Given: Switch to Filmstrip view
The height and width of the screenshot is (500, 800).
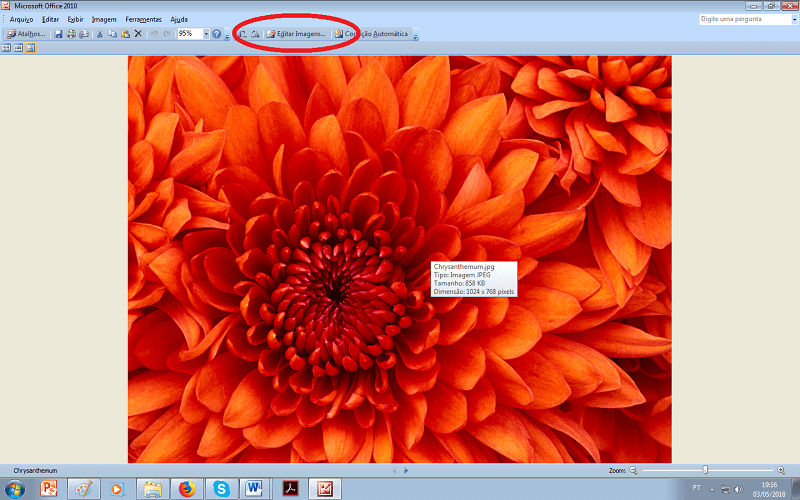Looking at the screenshot, I should (x=18, y=48).
